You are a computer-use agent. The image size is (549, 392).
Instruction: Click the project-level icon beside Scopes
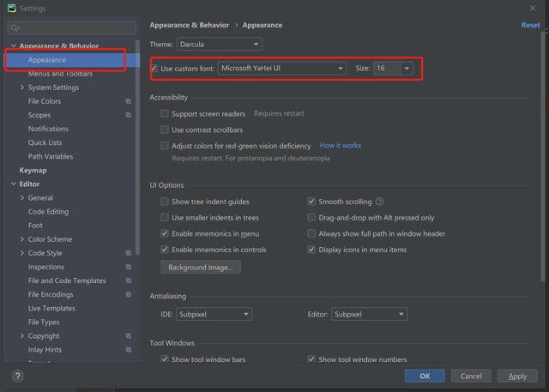pyautogui.click(x=129, y=115)
